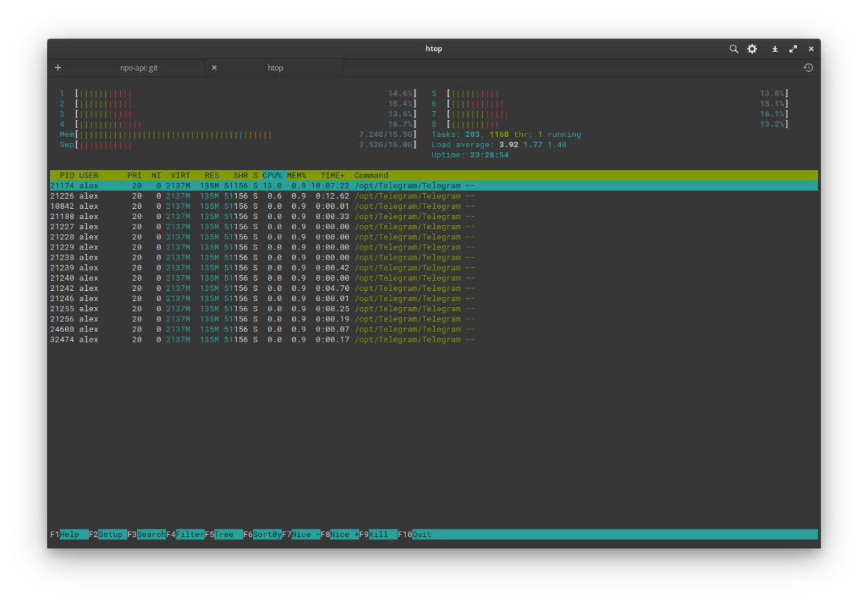
Task: Click the Load average text
Action: (499, 145)
